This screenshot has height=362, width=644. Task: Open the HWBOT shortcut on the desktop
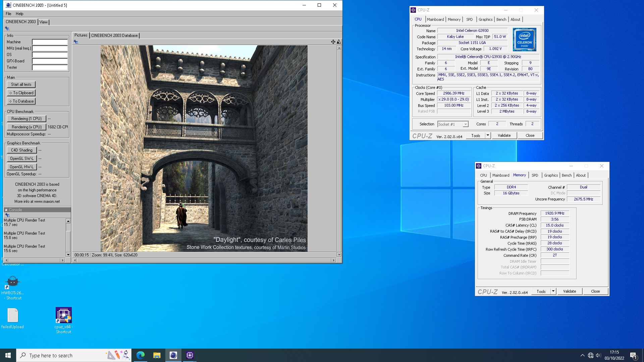coord(12,287)
